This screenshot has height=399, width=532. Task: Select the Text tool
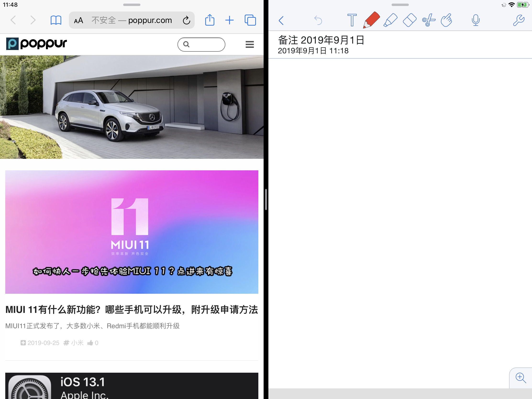click(352, 20)
